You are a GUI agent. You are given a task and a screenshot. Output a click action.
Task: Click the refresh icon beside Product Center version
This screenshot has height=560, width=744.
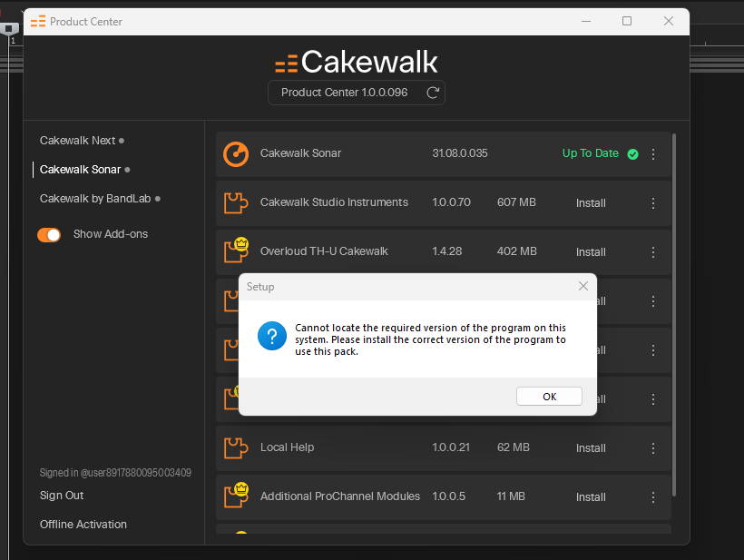(x=432, y=93)
